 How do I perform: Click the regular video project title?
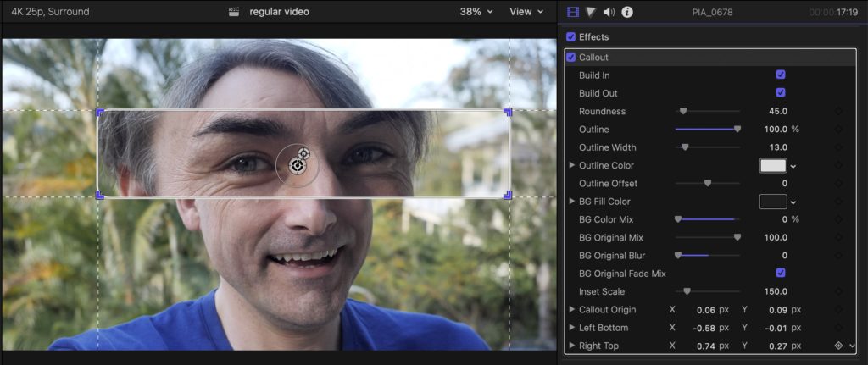[279, 12]
